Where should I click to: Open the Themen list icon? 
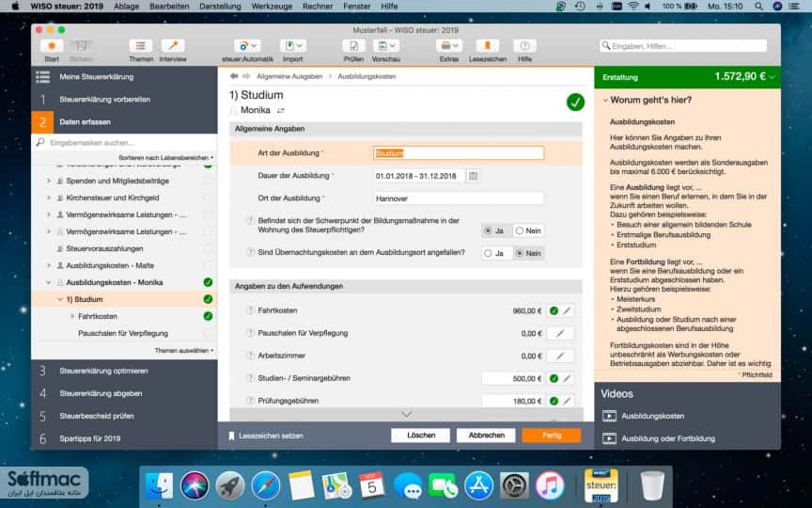[141, 46]
